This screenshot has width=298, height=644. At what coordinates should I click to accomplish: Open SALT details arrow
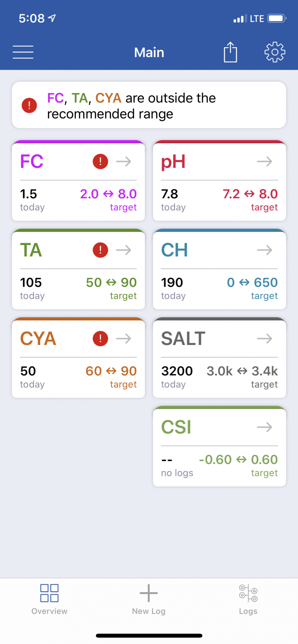[x=265, y=338]
